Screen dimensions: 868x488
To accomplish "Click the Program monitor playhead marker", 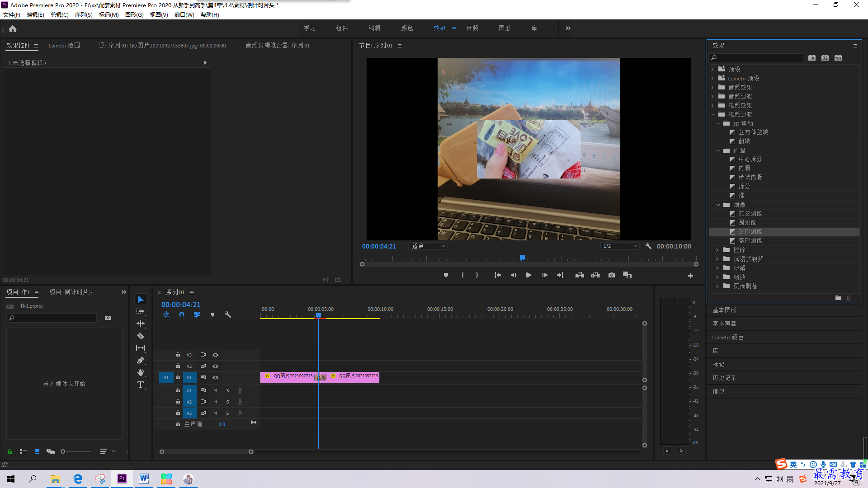I will tap(522, 258).
